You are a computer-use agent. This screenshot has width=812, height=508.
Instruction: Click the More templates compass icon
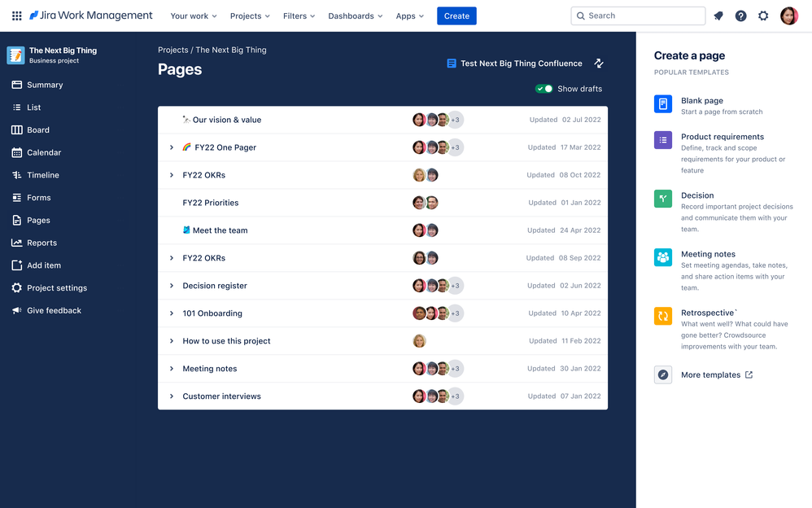pyautogui.click(x=663, y=374)
